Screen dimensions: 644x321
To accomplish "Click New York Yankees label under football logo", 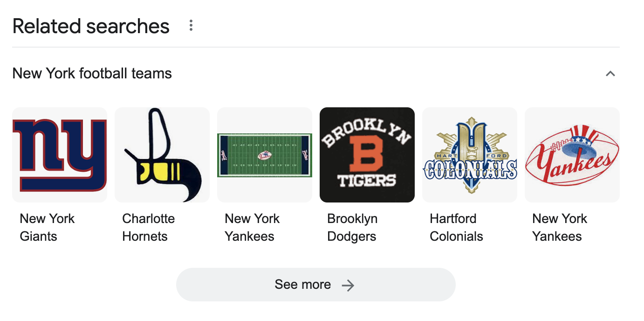I will 559,227.
